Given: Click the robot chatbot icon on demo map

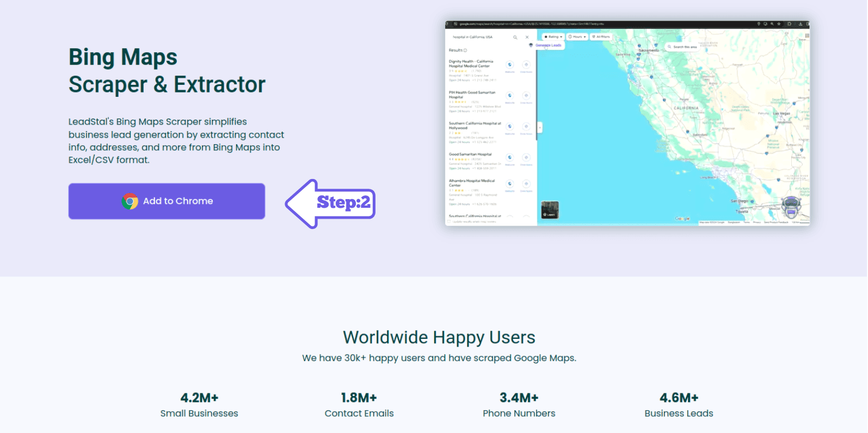Looking at the screenshot, I should [x=791, y=207].
